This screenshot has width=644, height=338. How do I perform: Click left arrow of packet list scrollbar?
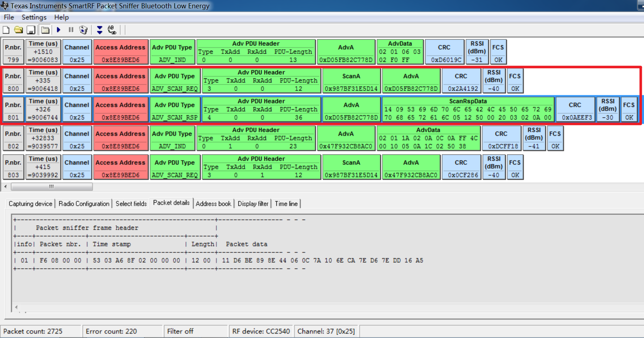[5, 187]
